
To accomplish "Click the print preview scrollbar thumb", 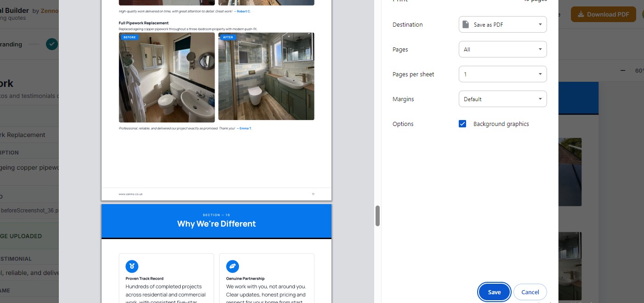I will click(377, 216).
